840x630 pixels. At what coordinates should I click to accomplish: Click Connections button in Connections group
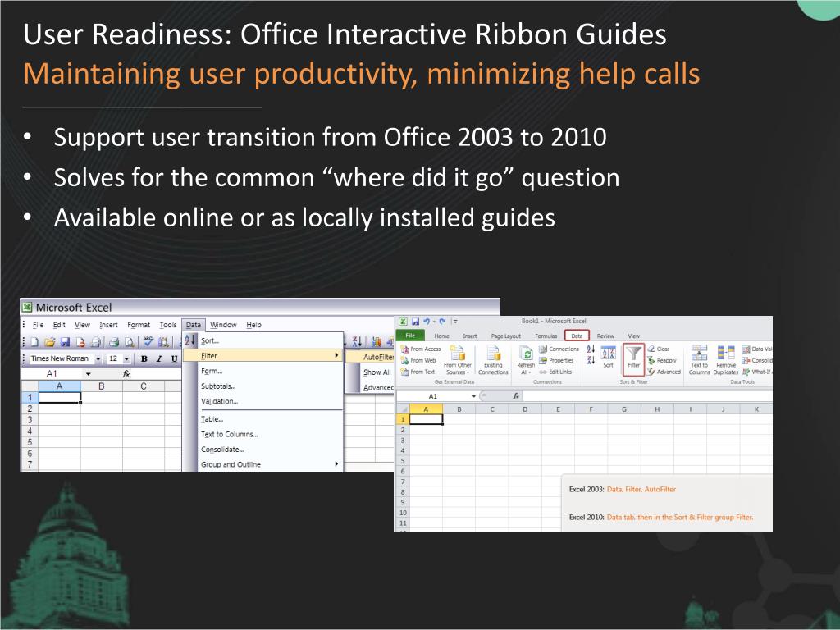(x=559, y=349)
